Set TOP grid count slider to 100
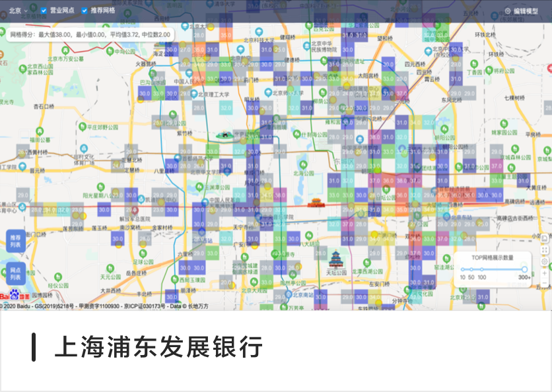 482,269
